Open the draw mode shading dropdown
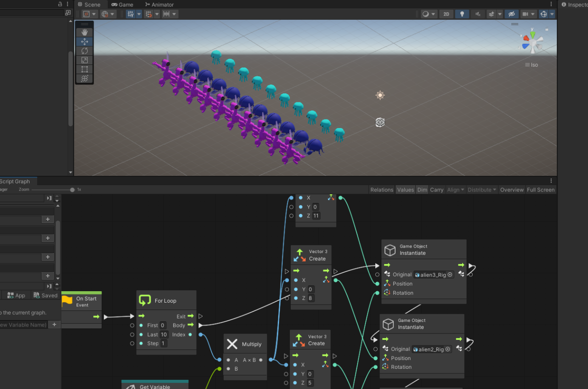Image resolution: width=588 pixels, height=389 pixels. (x=429, y=14)
